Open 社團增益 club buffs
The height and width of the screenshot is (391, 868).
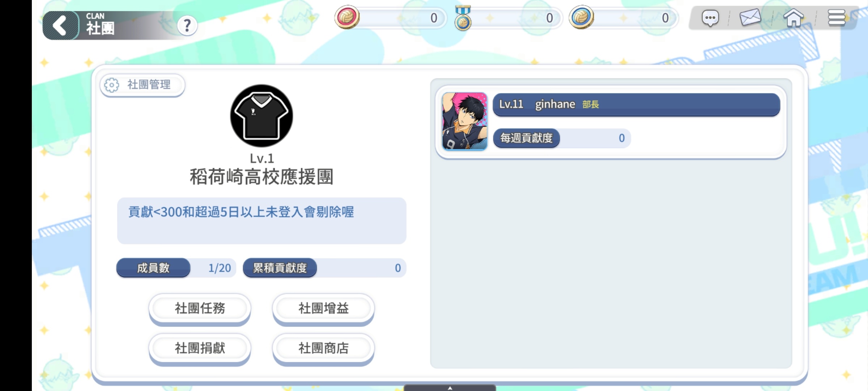323,308
